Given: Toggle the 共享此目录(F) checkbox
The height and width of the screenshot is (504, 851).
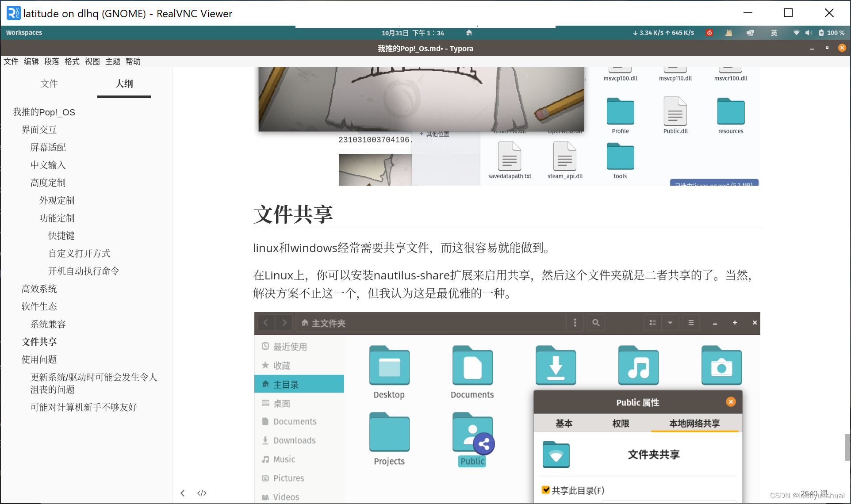Looking at the screenshot, I should click(546, 490).
